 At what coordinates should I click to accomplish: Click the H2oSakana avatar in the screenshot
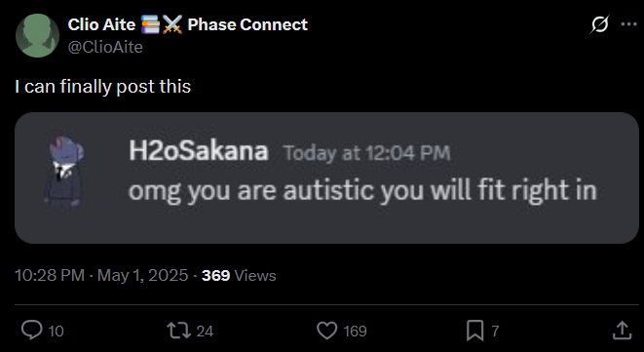[64, 172]
